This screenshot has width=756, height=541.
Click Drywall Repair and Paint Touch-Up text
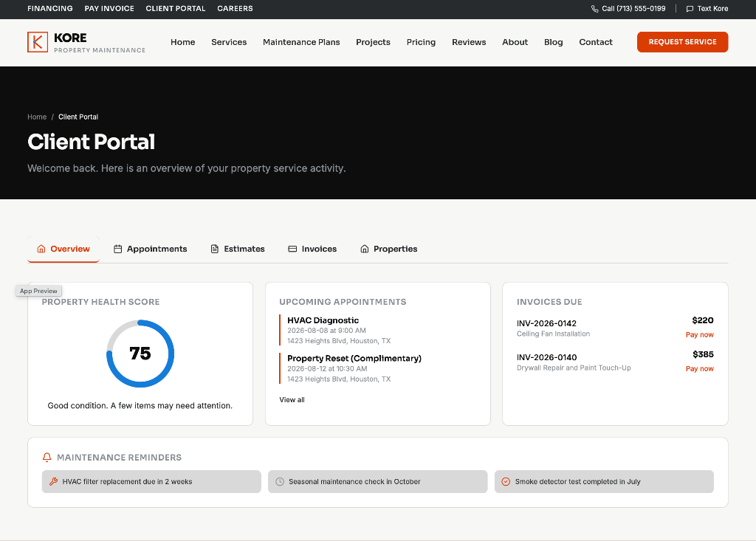click(574, 368)
